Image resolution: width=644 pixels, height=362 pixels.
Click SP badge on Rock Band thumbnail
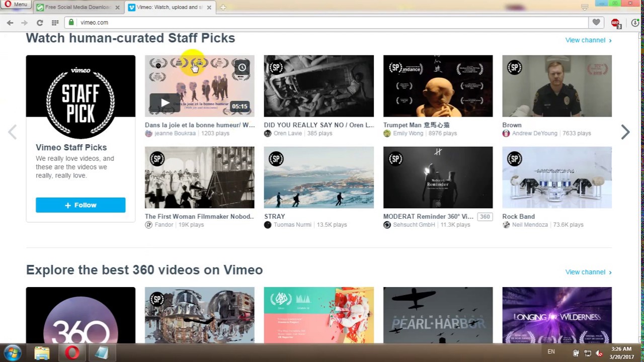[x=515, y=159]
